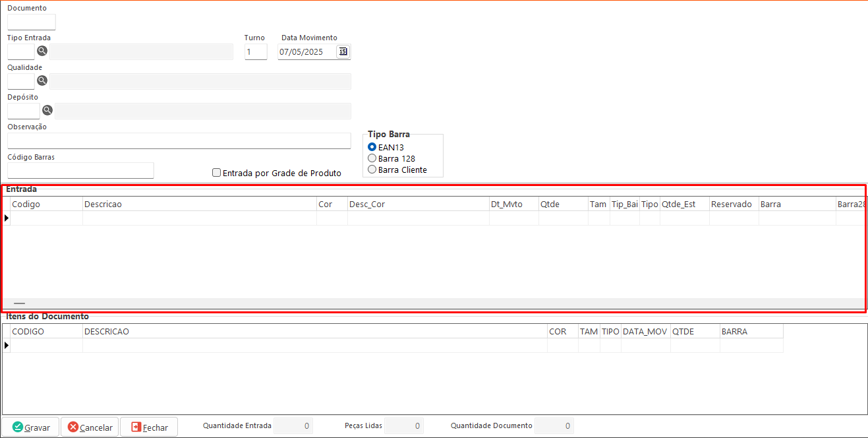The height and width of the screenshot is (438, 868).
Task: Open the Qualidade lookup magnifier icon
Action: 42,80
